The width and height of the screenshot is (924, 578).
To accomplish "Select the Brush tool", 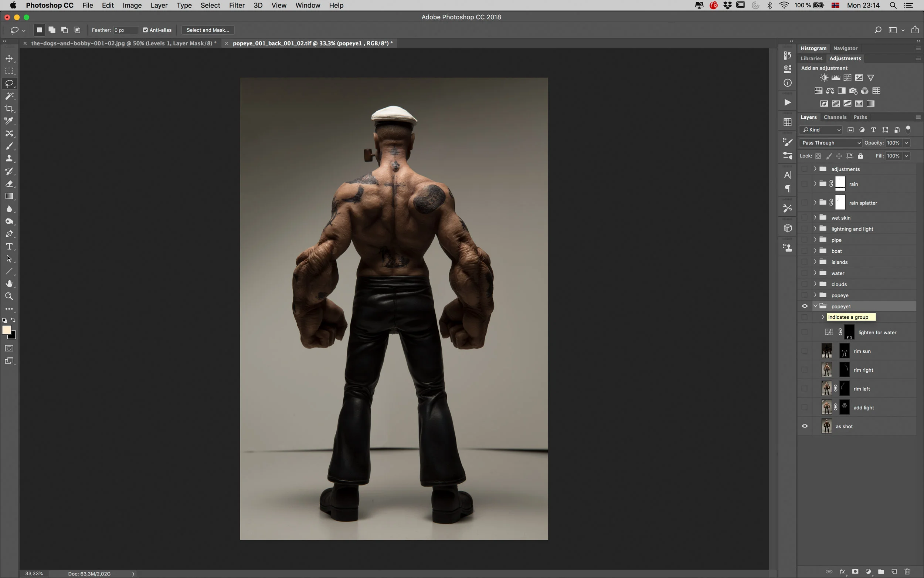I will [x=9, y=146].
